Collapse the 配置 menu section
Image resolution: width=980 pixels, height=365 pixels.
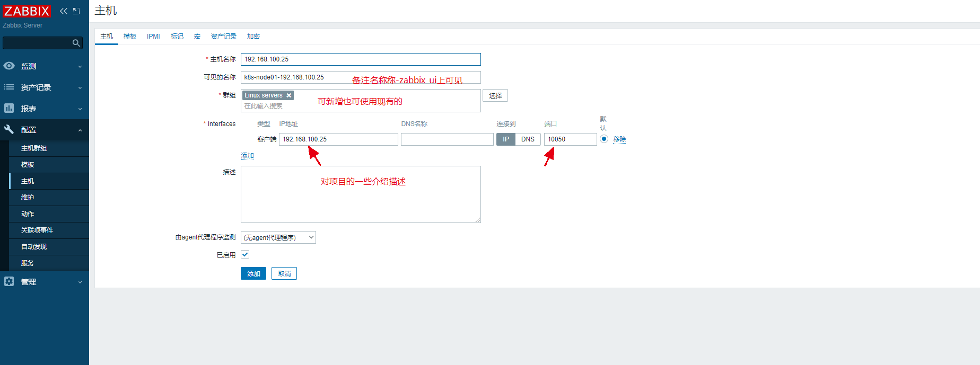point(80,130)
